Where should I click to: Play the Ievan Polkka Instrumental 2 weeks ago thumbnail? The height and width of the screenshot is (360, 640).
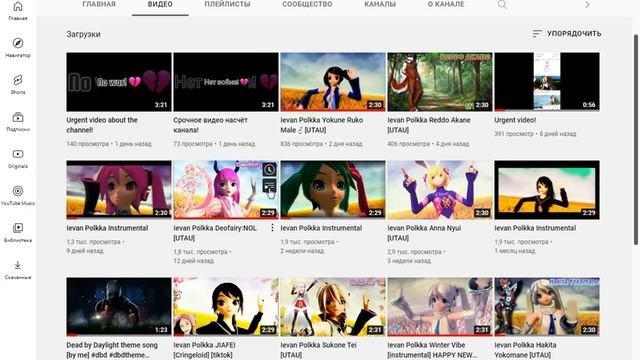point(333,190)
